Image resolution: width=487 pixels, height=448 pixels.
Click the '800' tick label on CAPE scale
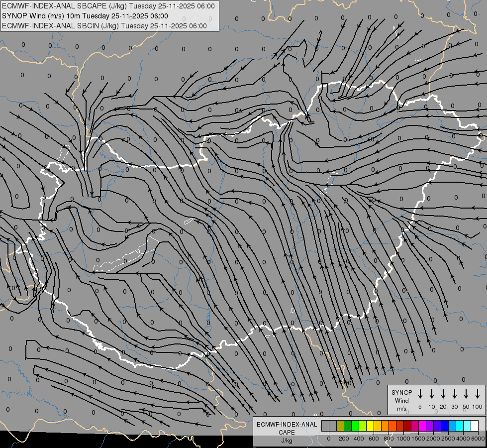click(x=389, y=439)
